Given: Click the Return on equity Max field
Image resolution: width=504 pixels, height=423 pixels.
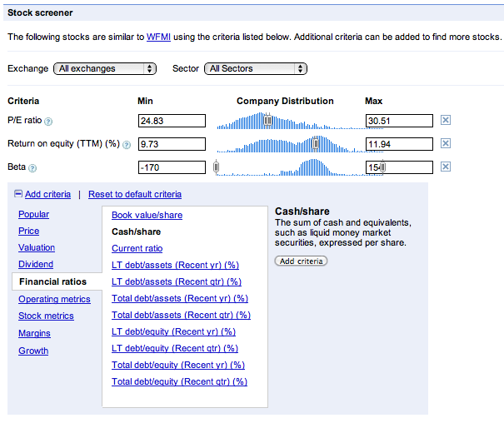Looking at the screenshot, I should coord(399,144).
